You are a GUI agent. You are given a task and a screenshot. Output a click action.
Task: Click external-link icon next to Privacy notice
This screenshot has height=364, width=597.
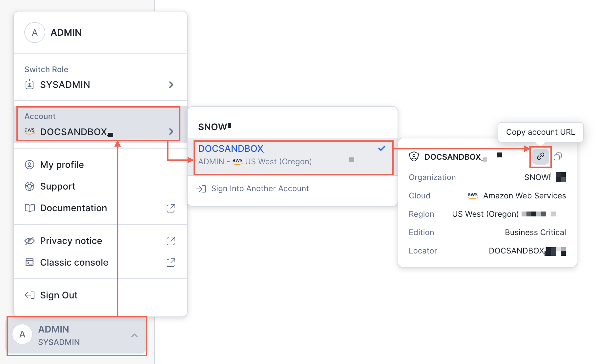click(x=171, y=241)
